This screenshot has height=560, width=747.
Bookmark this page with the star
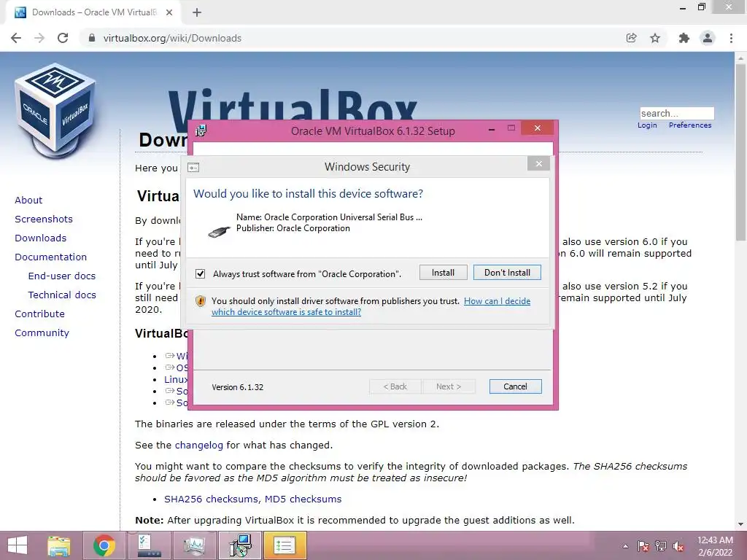click(x=655, y=38)
